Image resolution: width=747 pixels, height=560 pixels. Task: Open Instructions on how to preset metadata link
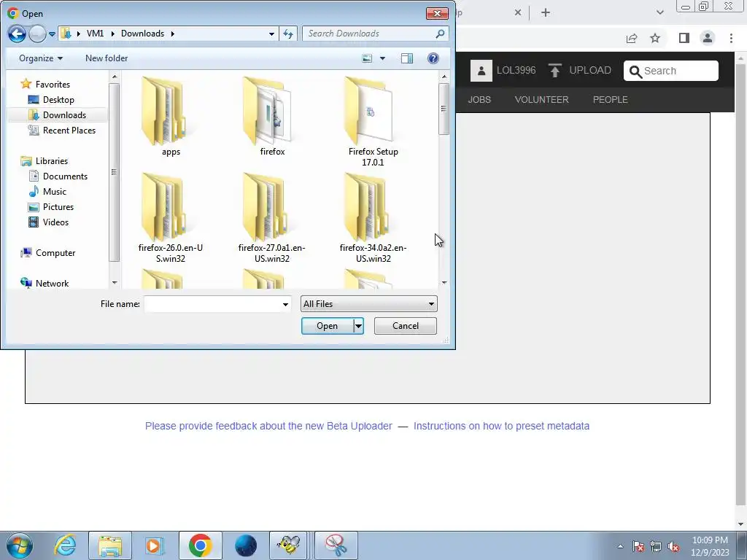coord(501,426)
